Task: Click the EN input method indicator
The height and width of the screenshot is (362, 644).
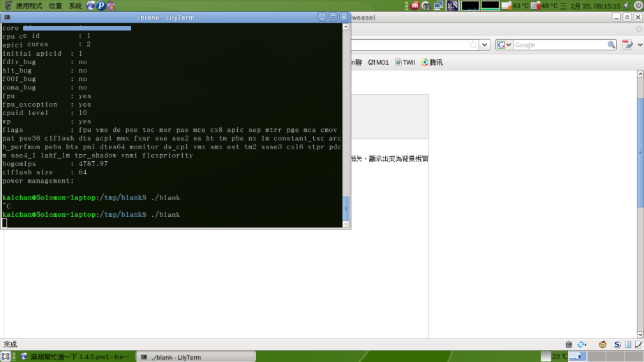Action: tap(452, 6)
